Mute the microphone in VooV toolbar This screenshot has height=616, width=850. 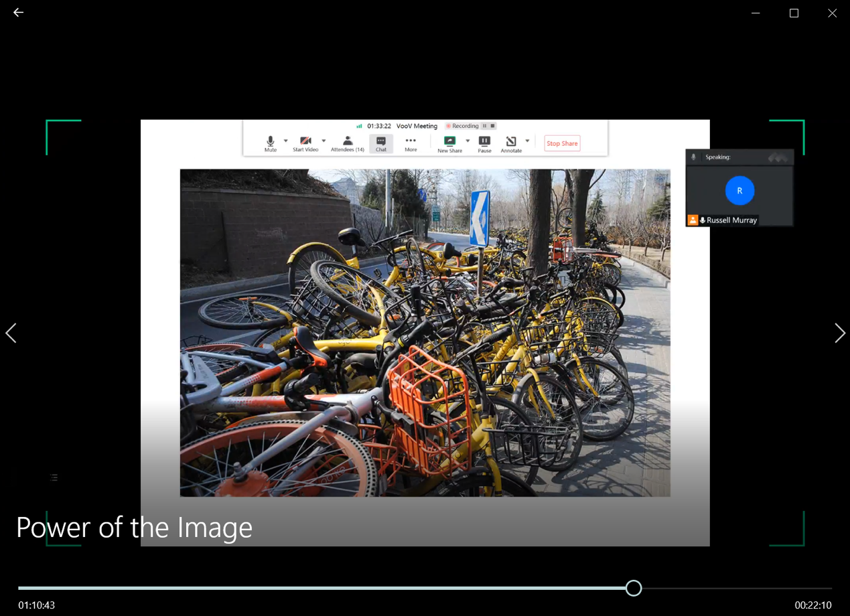271,143
